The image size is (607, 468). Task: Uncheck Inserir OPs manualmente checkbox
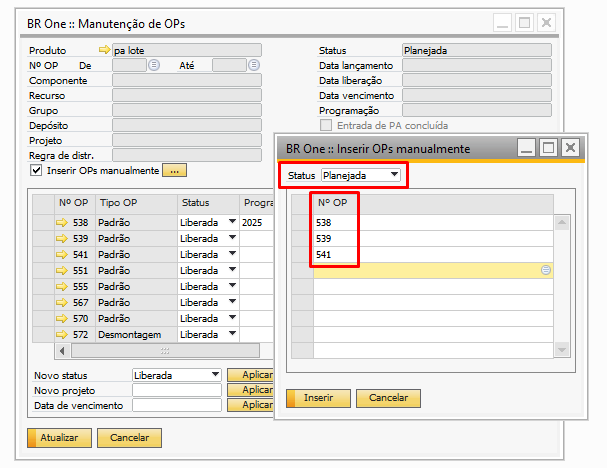(37, 171)
